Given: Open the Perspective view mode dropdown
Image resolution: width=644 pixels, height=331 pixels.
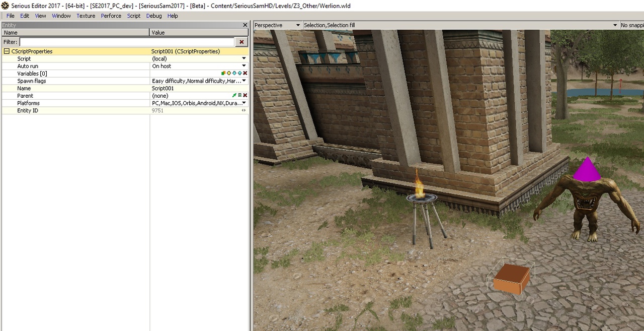Looking at the screenshot, I should (x=298, y=25).
